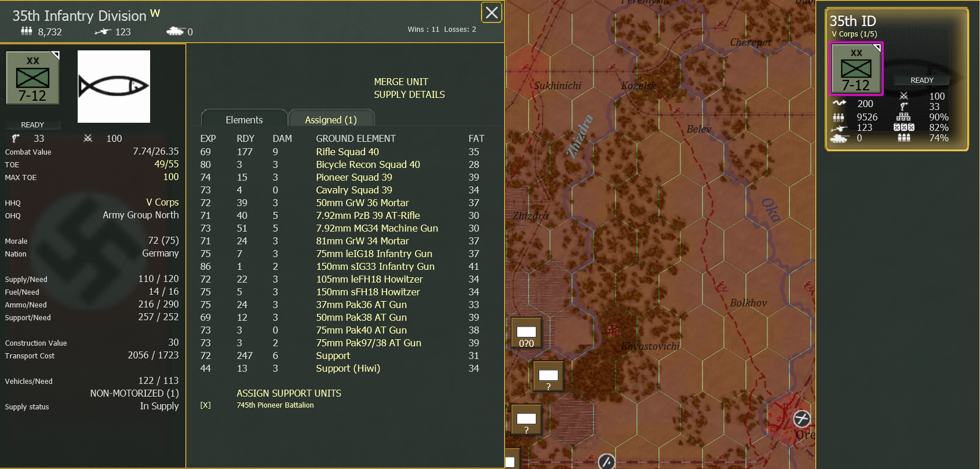Click the movement points icon beside 33
Image resolution: width=980 pixels, height=469 pixels.
pyautogui.click(x=16, y=138)
